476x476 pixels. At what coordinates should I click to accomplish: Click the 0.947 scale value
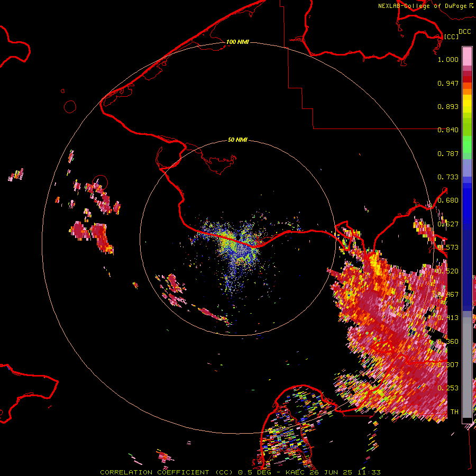point(448,83)
